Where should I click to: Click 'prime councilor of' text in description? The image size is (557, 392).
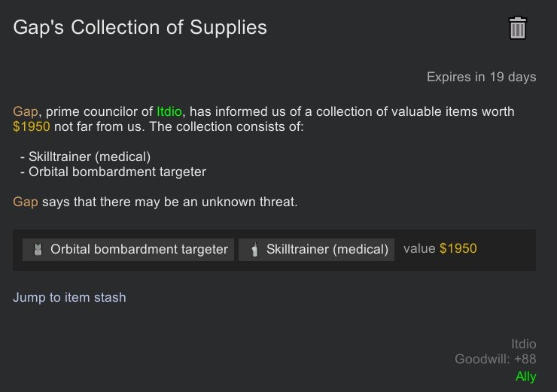click(x=99, y=111)
